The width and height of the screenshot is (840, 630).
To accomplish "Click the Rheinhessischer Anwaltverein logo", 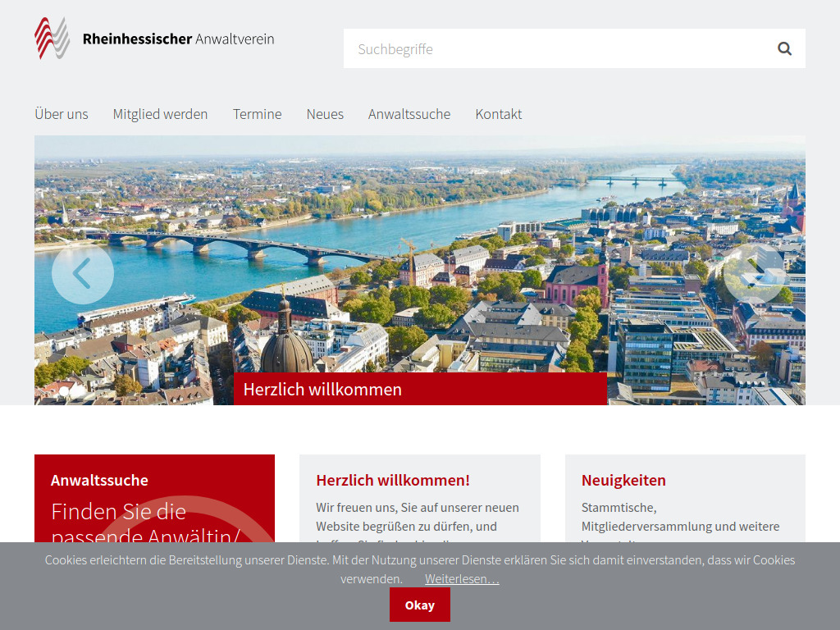I will click(153, 38).
